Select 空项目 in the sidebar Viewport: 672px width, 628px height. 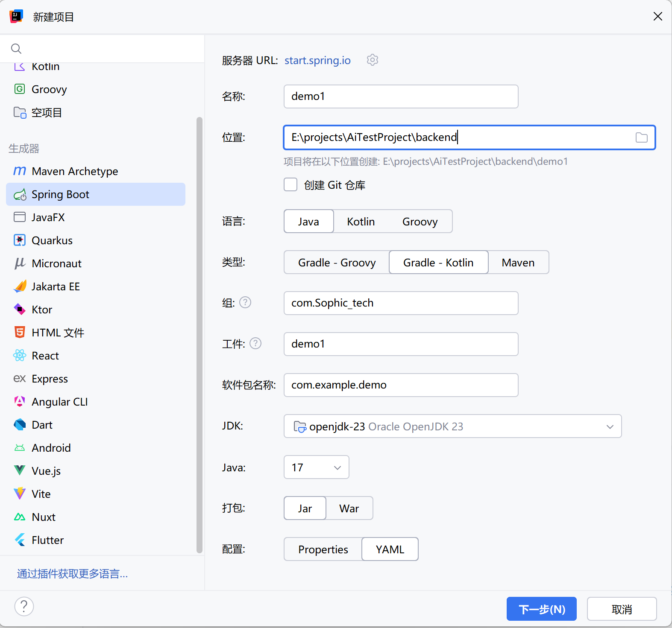click(x=96, y=112)
